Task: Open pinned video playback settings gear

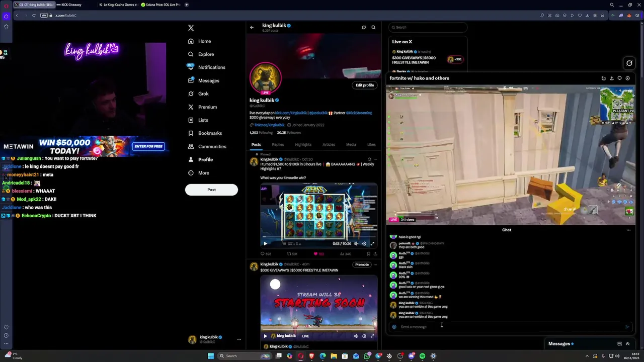Action: (364, 244)
